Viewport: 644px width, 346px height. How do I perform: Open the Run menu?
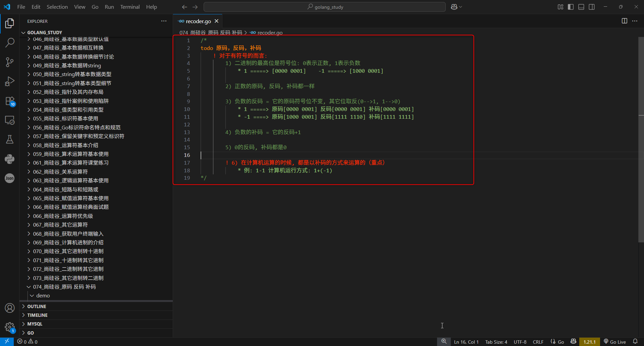click(x=109, y=7)
